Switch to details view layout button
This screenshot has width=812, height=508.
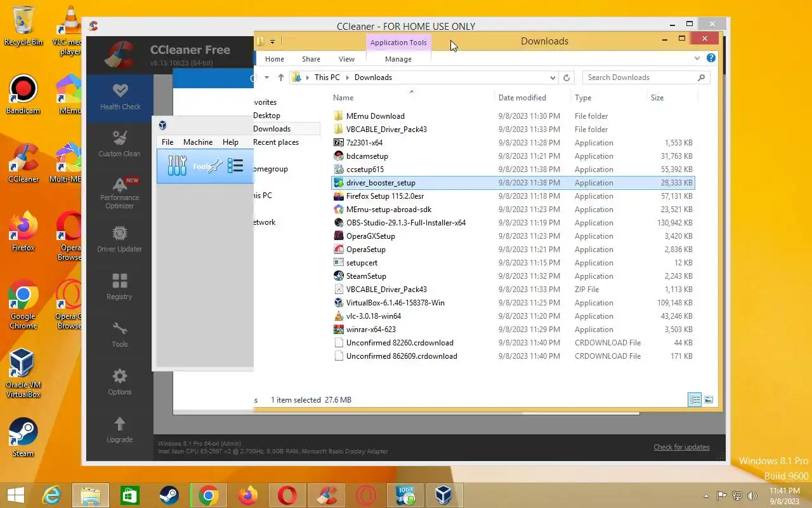[695, 400]
